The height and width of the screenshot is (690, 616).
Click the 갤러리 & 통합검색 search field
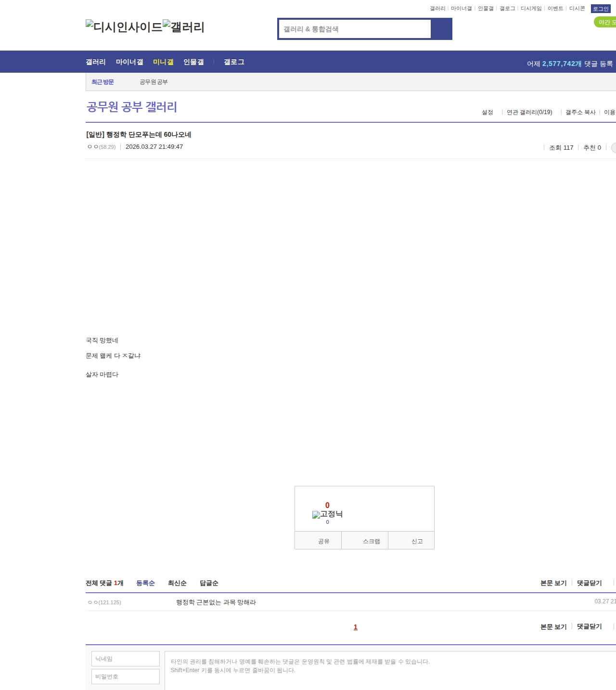(x=355, y=29)
